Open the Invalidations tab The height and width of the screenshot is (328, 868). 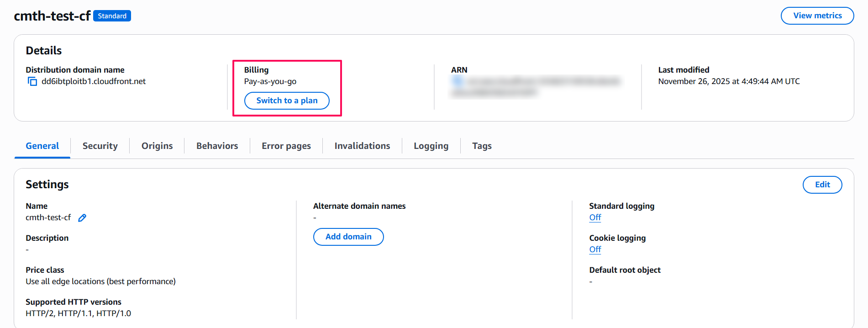click(362, 146)
